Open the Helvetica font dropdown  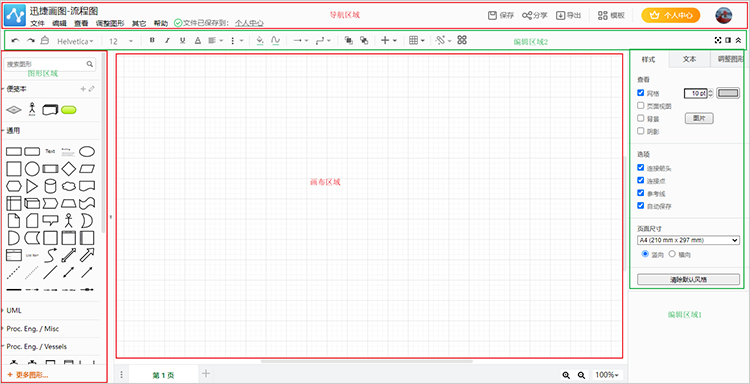[x=75, y=41]
